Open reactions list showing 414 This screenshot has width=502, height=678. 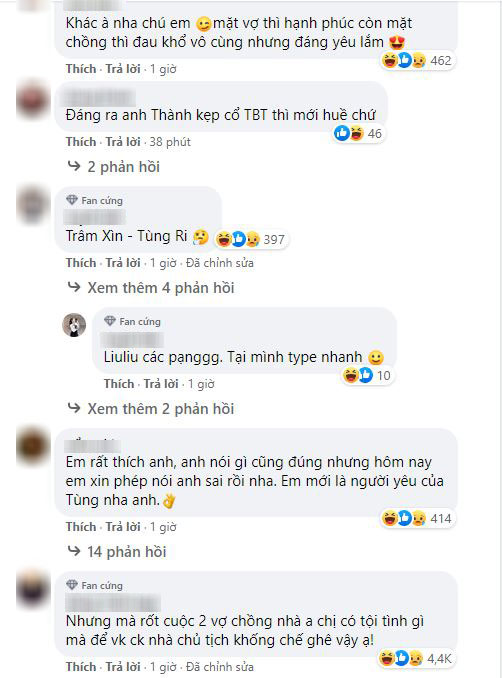click(x=418, y=518)
